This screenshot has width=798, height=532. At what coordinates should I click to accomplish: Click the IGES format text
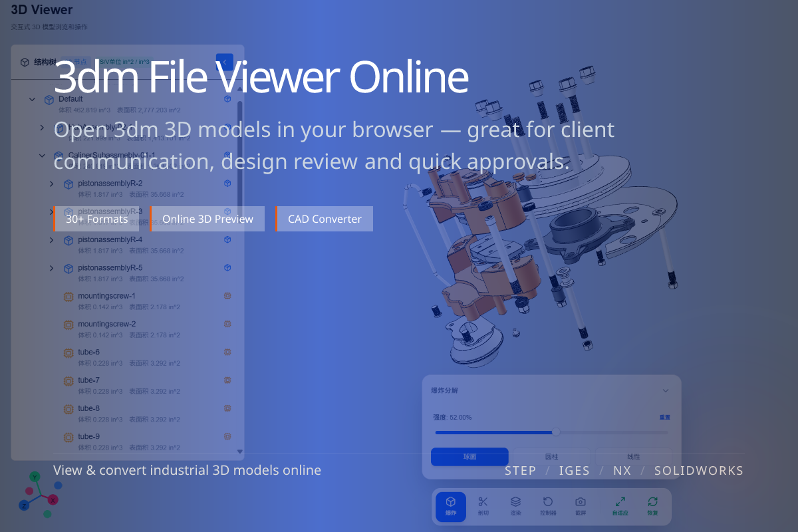575,470
